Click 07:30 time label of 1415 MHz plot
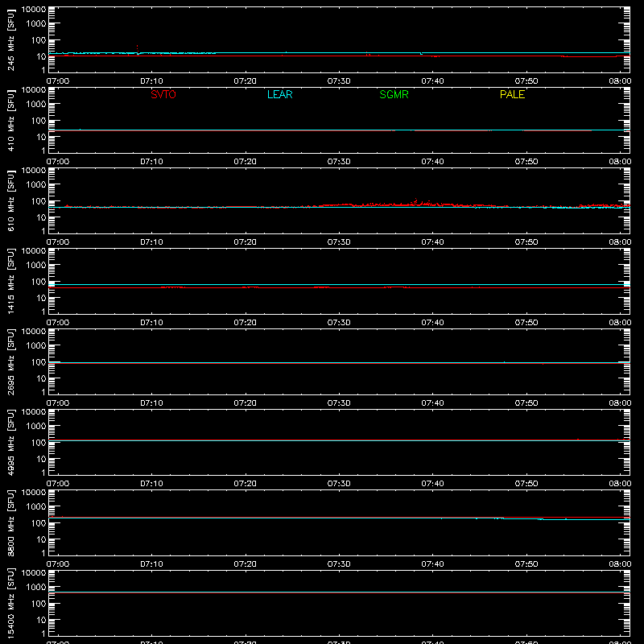 339,323
